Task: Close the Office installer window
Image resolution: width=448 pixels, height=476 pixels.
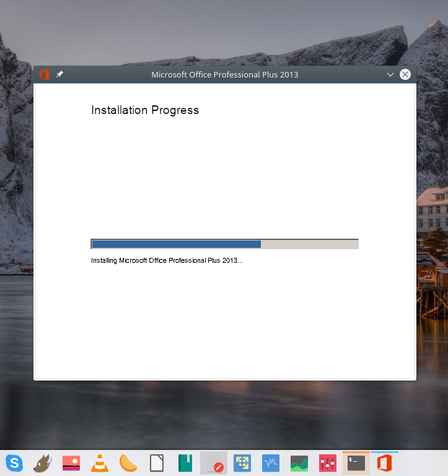Action: click(x=405, y=74)
